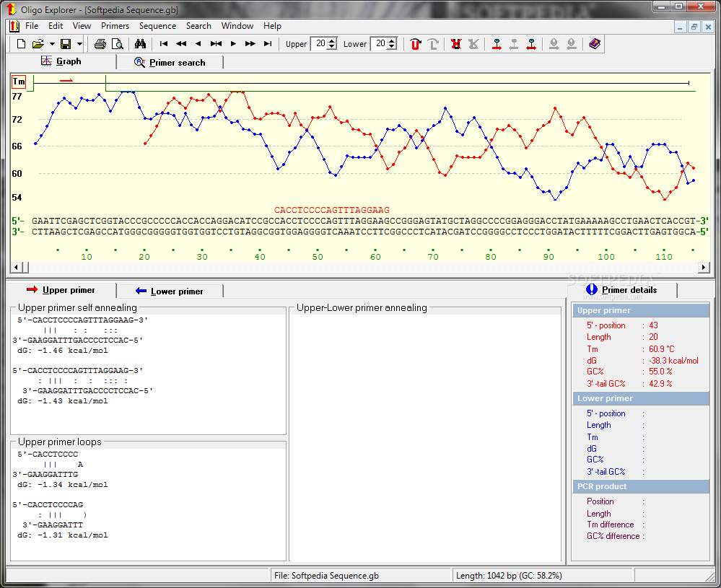Expand the Open file dropdown arrow
721x588 pixels.
tap(52, 44)
